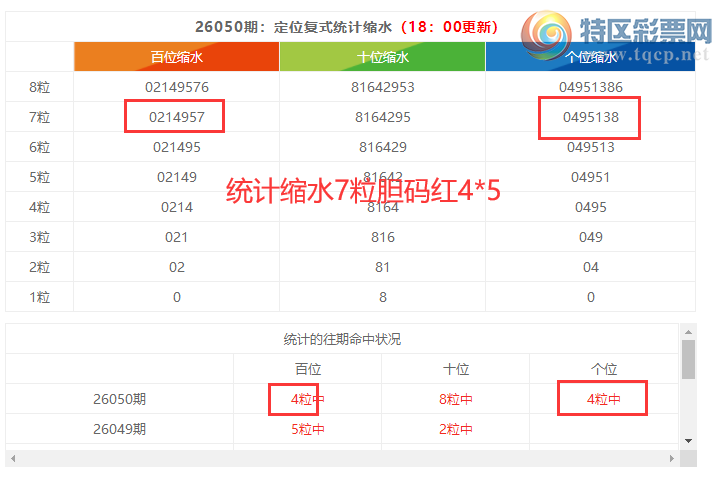The image size is (722, 497).
Task: Click 8粒中 in the 26050期 row
Action: 456,399
